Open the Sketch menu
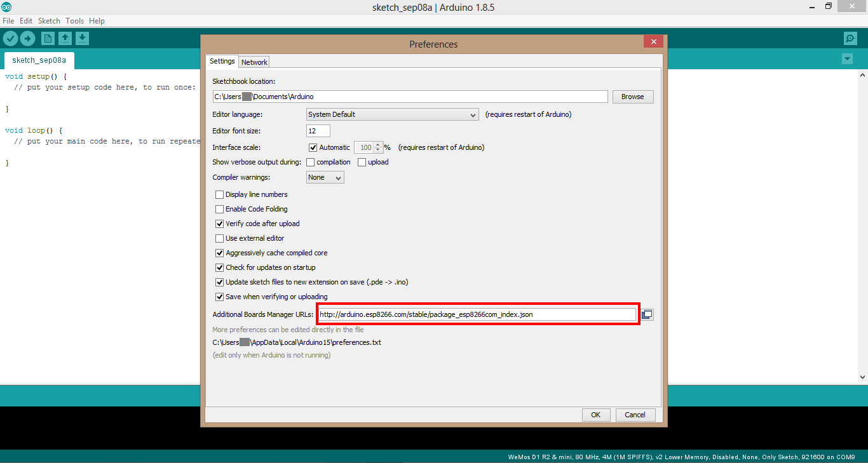This screenshot has width=868, height=463. pos(49,21)
